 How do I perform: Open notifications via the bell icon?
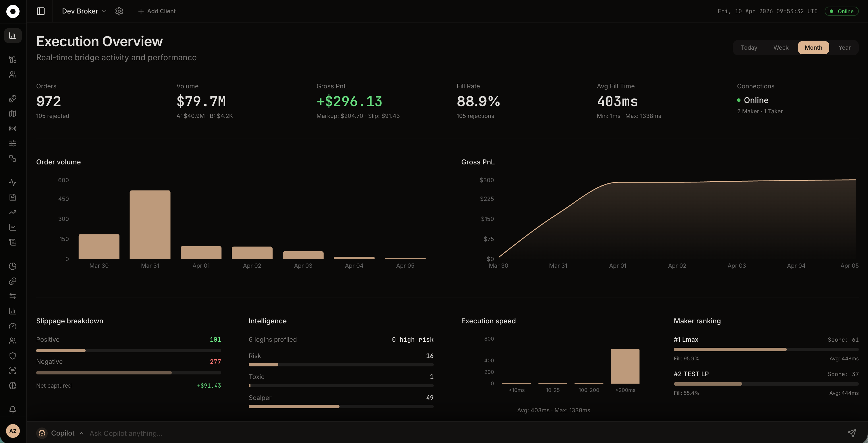pyautogui.click(x=12, y=409)
